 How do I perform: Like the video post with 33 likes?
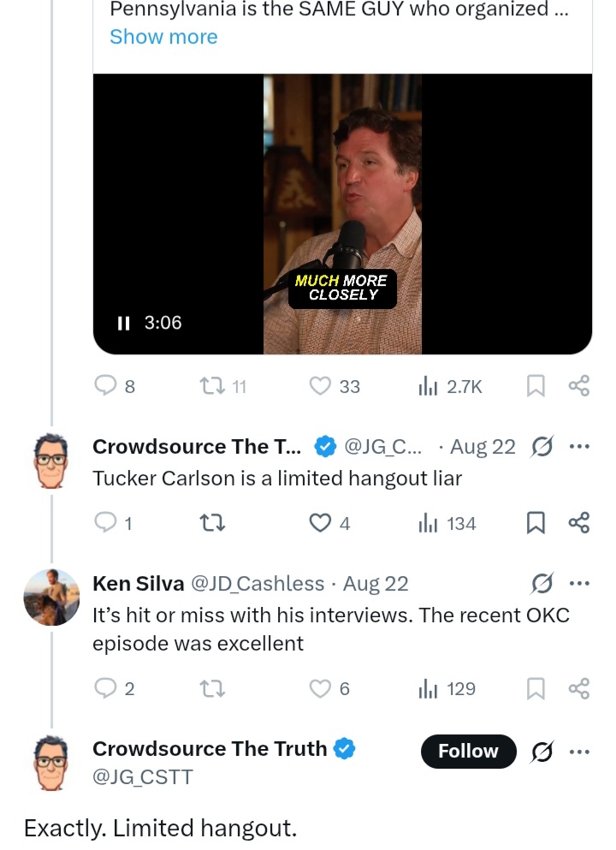(x=320, y=387)
